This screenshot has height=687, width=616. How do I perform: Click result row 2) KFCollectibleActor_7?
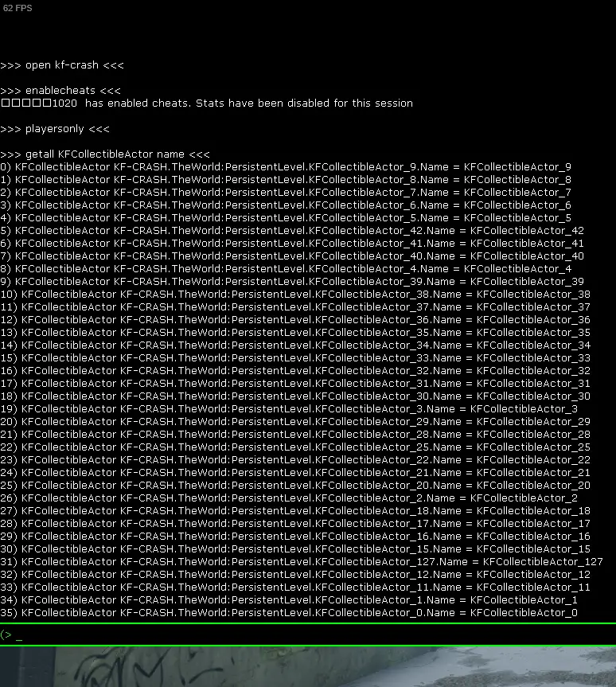click(286, 193)
